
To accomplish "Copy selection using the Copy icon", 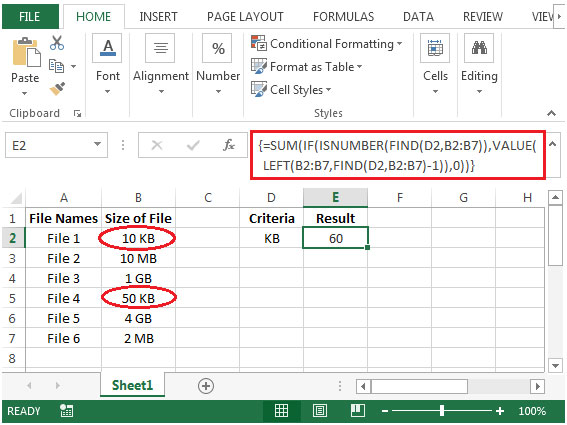I will (56, 66).
